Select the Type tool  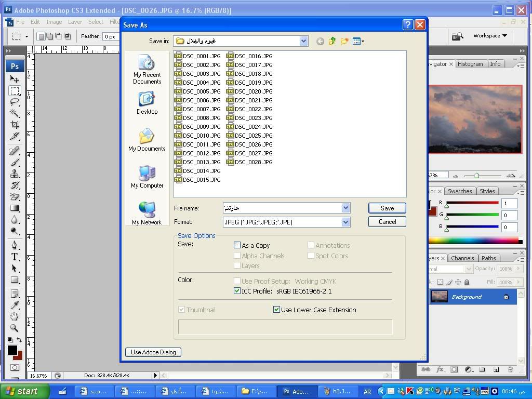[15, 257]
